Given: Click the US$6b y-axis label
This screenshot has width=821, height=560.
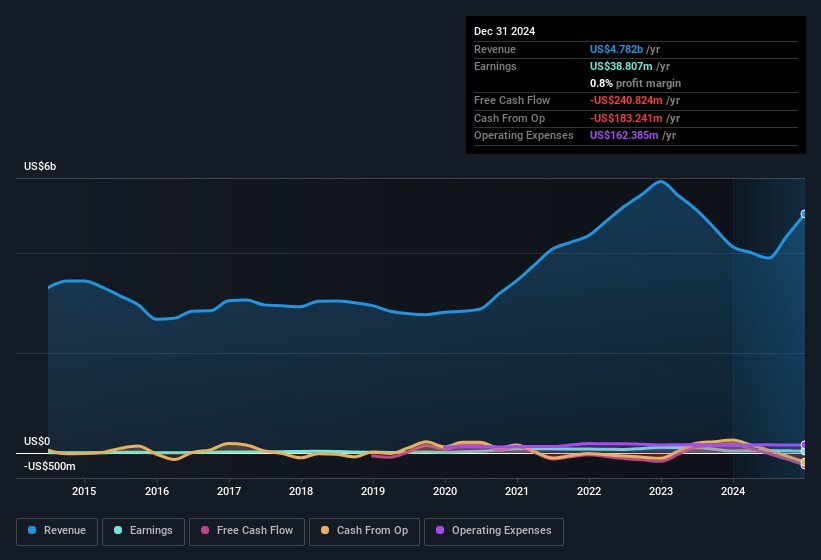Looking at the screenshot, I should coord(40,166).
